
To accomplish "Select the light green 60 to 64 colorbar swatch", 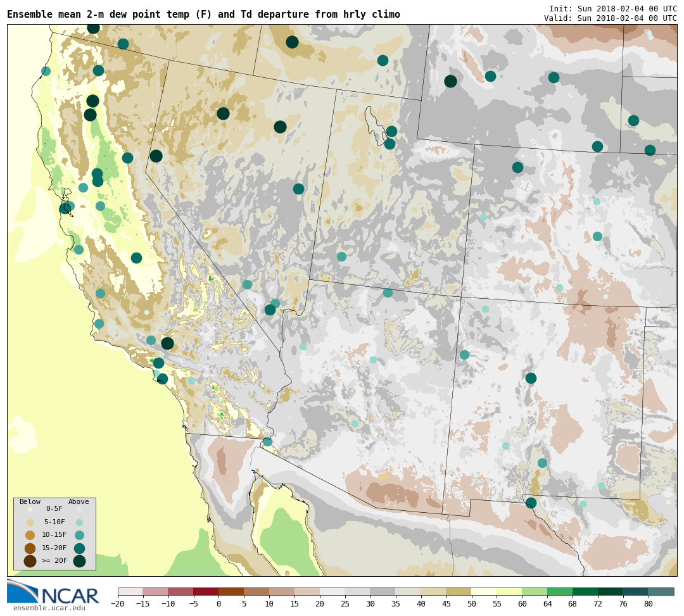I will pyautogui.click(x=535, y=591).
